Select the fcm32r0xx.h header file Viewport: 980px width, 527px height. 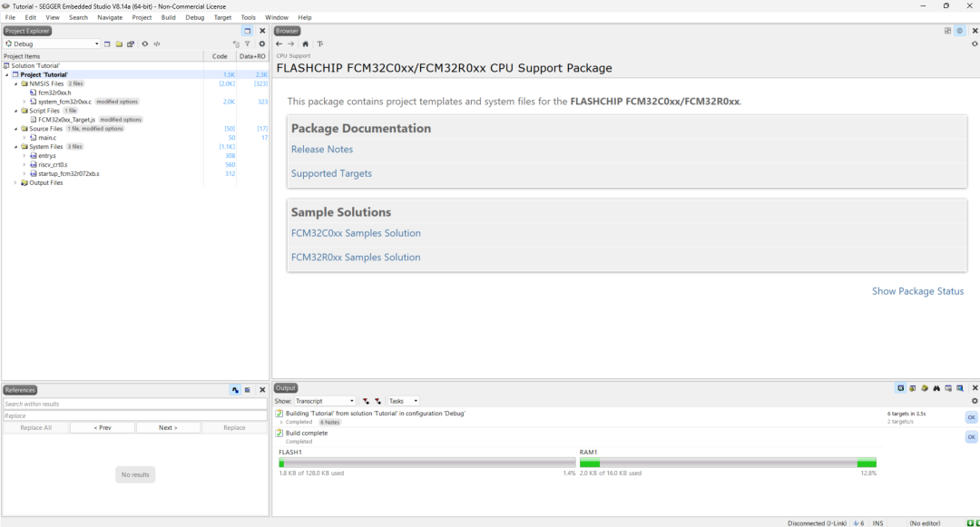point(54,93)
